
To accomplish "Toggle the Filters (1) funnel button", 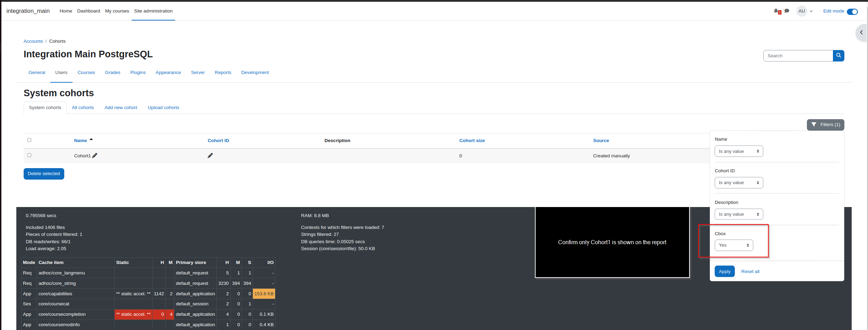I will pyautogui.click(x=825, y=125).
